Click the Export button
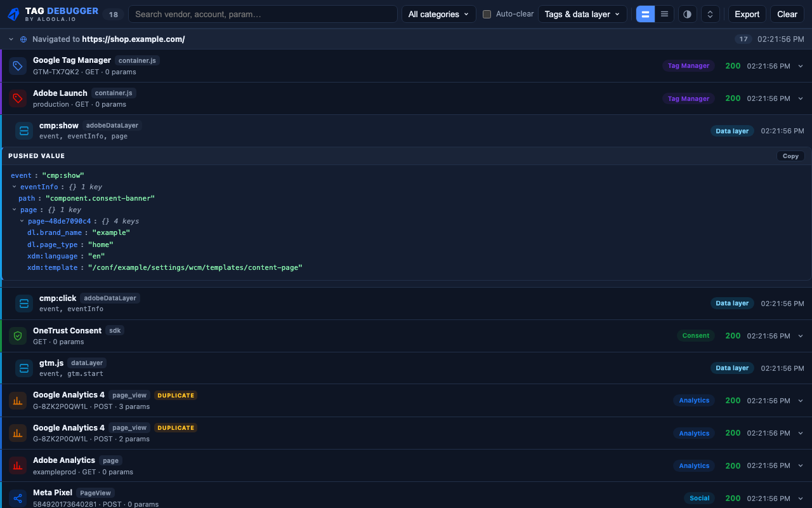 (747, 14)
